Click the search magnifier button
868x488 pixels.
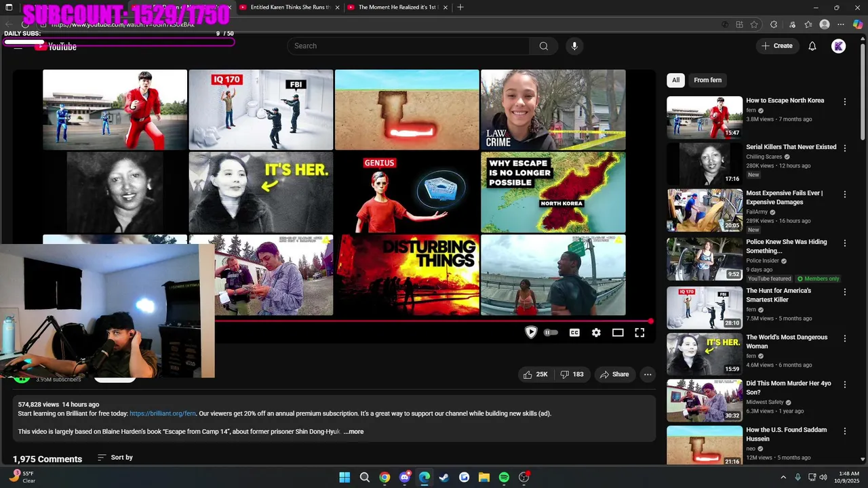point(543,46)
